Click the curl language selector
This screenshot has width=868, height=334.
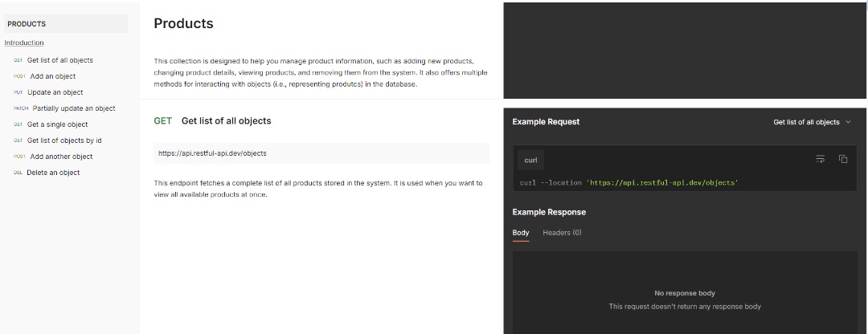point(531,161)
